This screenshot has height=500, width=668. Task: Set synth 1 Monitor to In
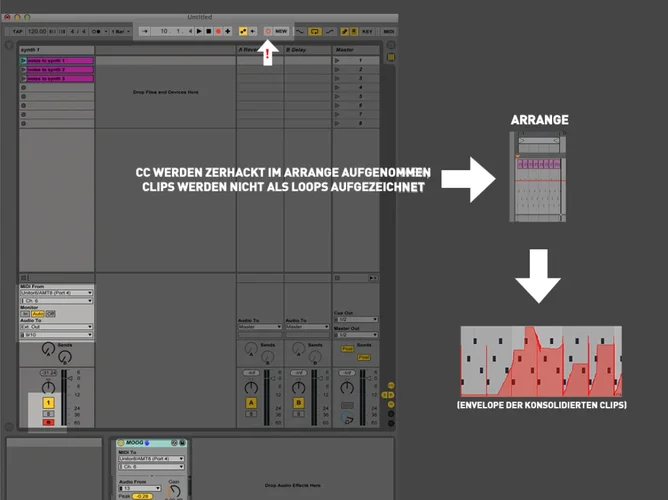pos(25,313)
